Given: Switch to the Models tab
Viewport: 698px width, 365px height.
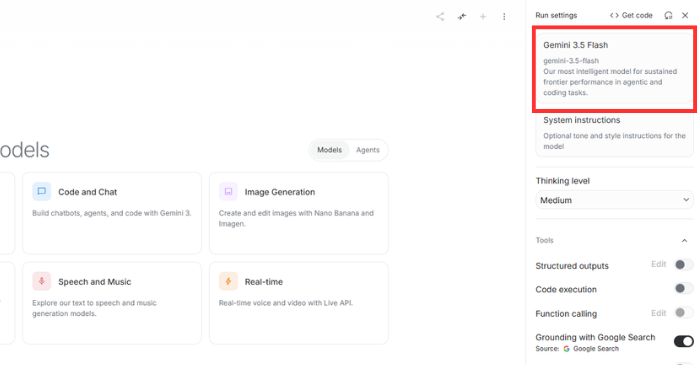Looking at the screenshot, I should coord(329,150).
